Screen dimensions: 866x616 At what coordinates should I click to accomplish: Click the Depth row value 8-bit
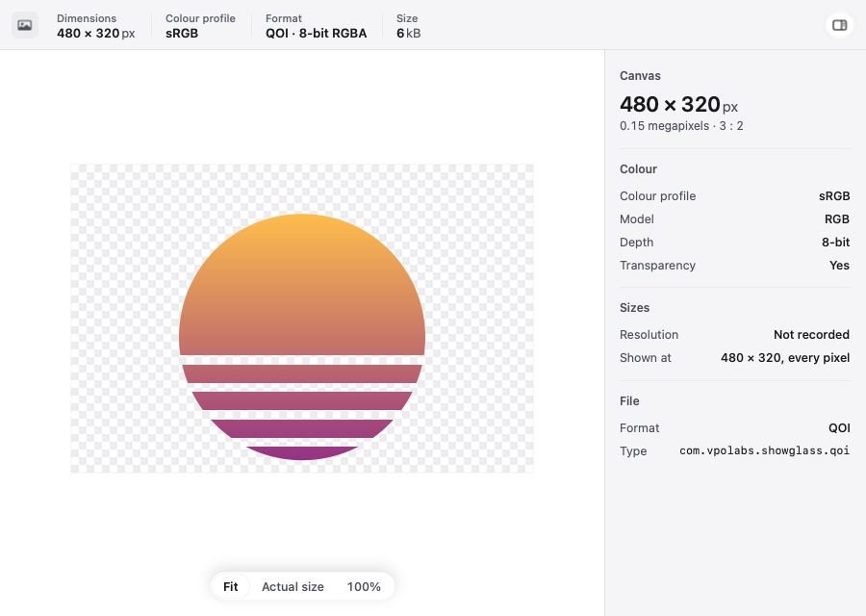[x=835, y=243]
